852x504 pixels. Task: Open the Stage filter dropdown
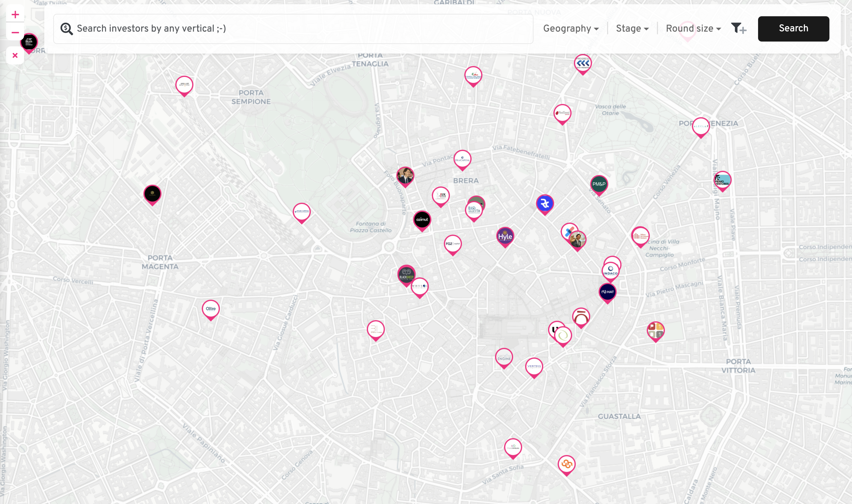(632, 29)
